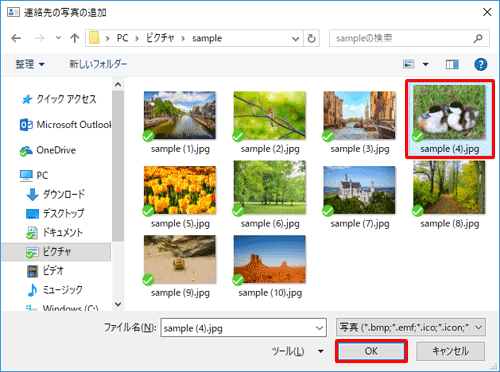500x372 pixels.
Task: Change the view layout icon
Action: [409, 64]
